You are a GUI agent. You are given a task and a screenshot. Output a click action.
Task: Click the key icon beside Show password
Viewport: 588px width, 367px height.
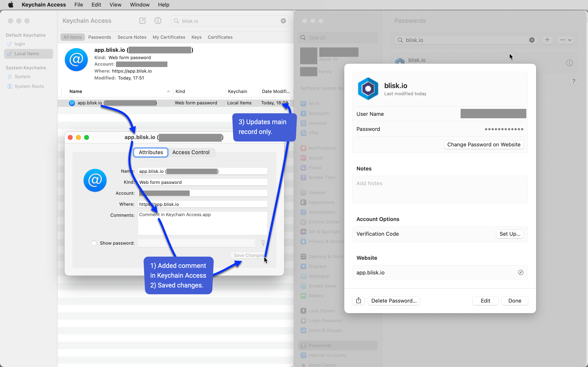[263, 243]
